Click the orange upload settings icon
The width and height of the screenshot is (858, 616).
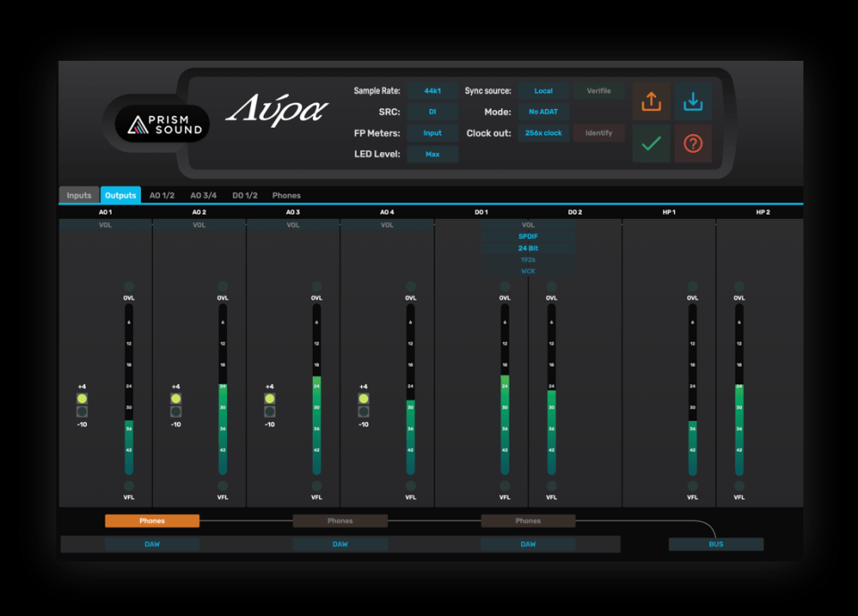pyautogui.click(x=651, y=102)
